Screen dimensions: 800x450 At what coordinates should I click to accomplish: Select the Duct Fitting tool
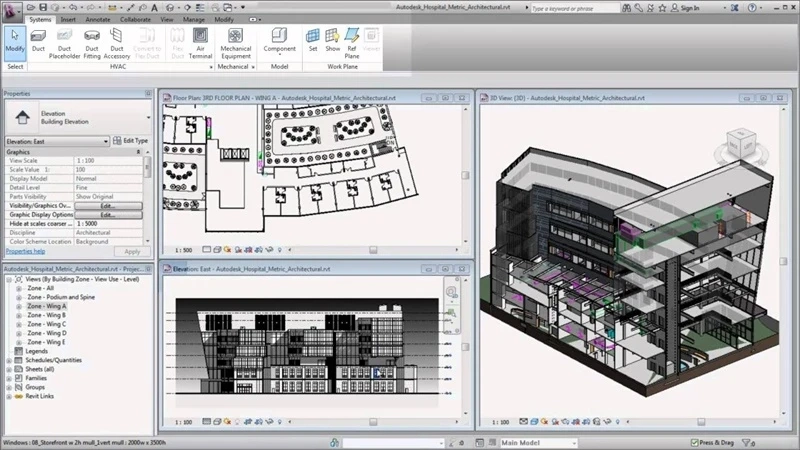tap(92, 44)
